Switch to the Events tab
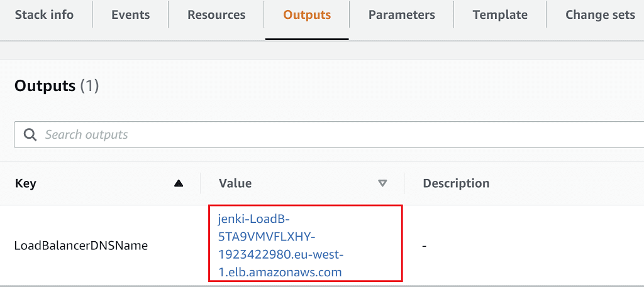Viewport: 644px width, 287px height. click(130, 15)
